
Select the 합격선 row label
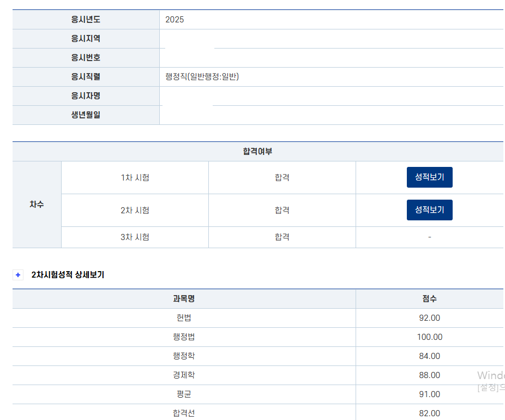coord(184,413)
